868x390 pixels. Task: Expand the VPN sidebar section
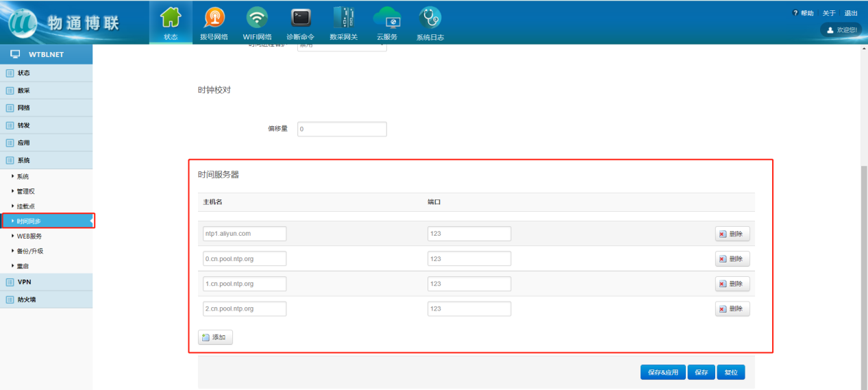(24, 282)
